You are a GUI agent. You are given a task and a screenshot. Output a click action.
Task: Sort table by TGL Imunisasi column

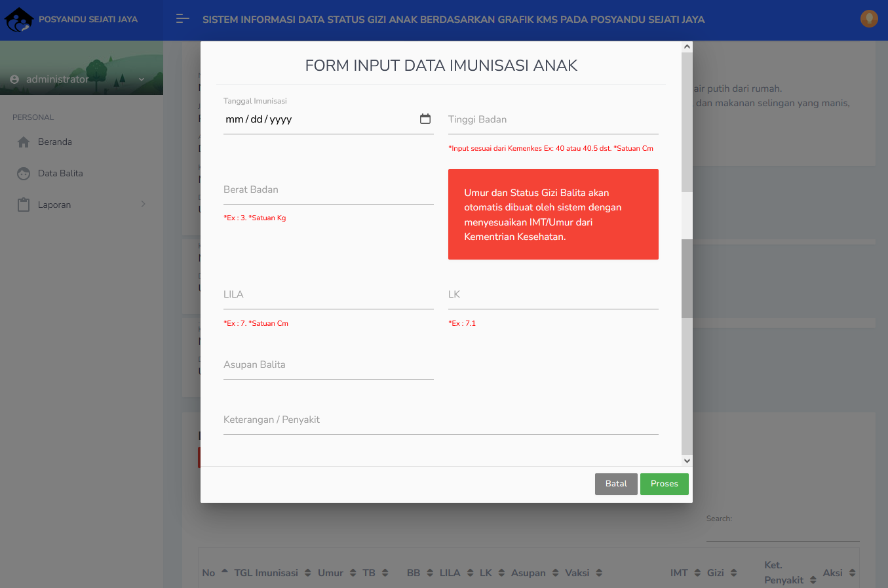266,573
